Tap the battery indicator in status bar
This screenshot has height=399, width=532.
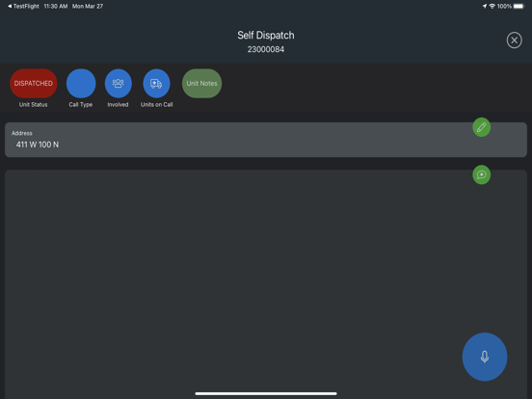(x=519, y=6)
